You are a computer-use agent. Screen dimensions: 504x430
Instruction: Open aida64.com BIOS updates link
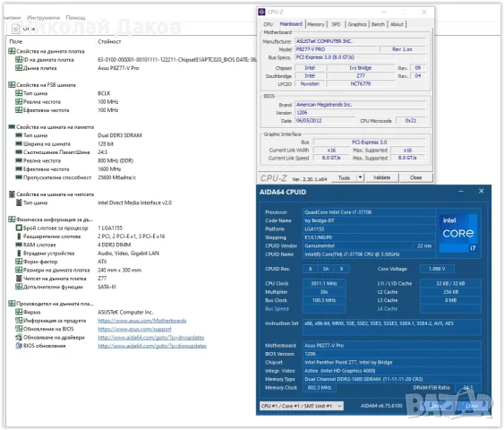click(152, 346)
